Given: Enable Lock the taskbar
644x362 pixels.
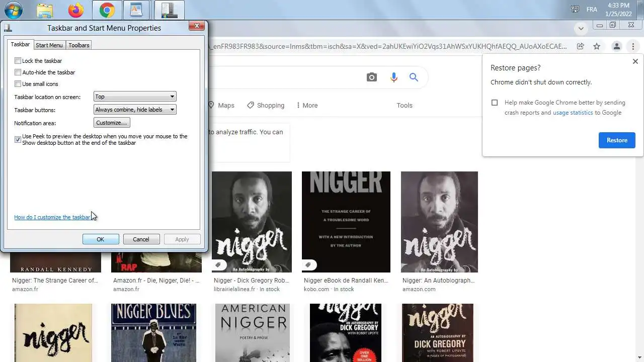Looking at the screenshot, I should [x=18, y=61].
